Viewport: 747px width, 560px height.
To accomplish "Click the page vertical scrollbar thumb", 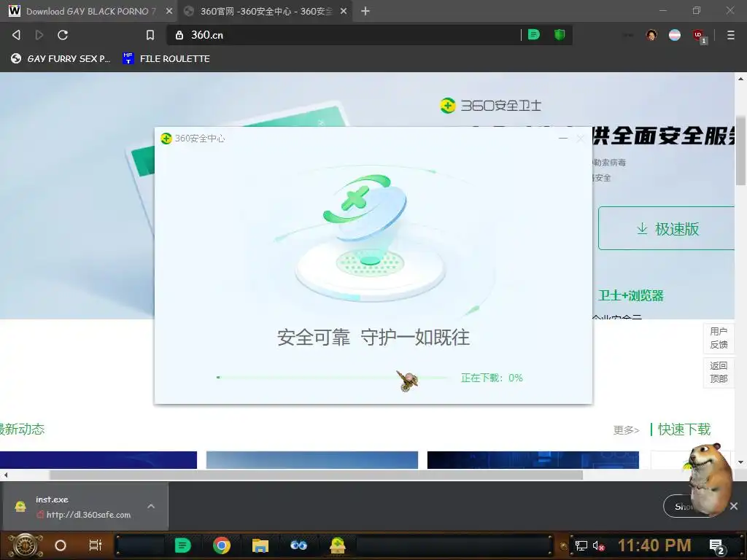I will [740, 150].
